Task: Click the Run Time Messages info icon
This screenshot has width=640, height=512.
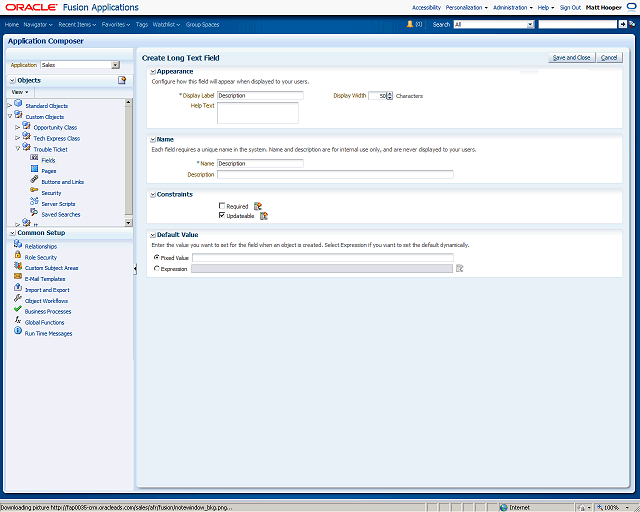Action: click(18, 331)
